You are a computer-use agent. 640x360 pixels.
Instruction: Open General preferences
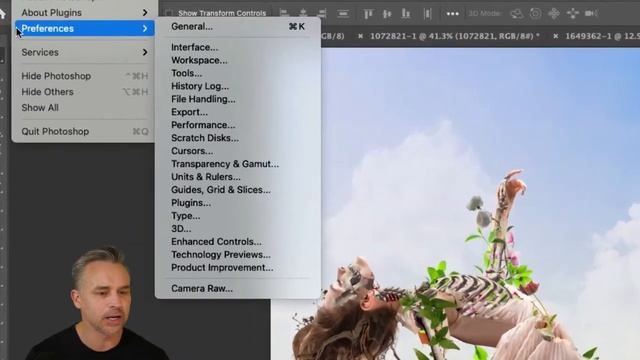(238, 27)
